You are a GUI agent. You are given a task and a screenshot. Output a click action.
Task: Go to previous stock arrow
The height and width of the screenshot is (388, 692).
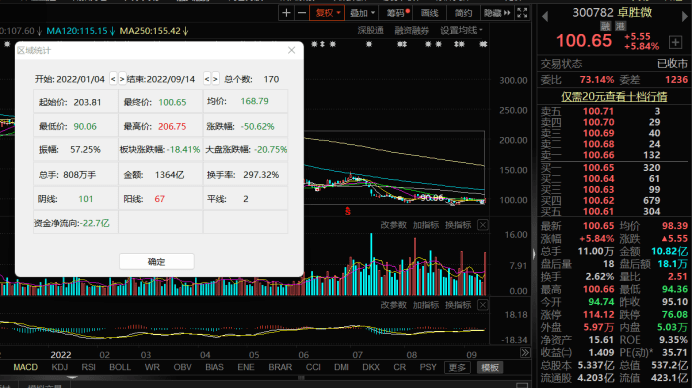pos(545,17)
